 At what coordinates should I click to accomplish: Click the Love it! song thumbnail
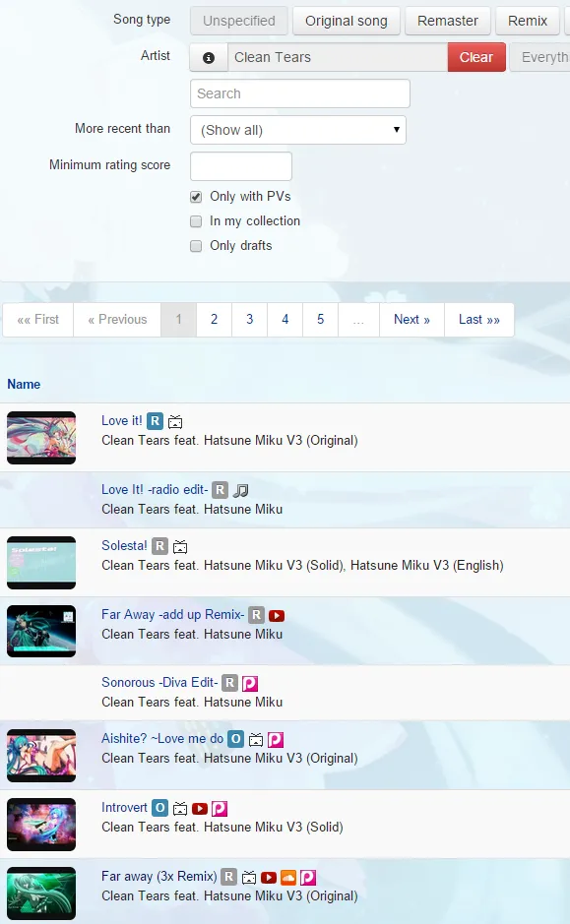pyautogui.click(x=41, y=438)
